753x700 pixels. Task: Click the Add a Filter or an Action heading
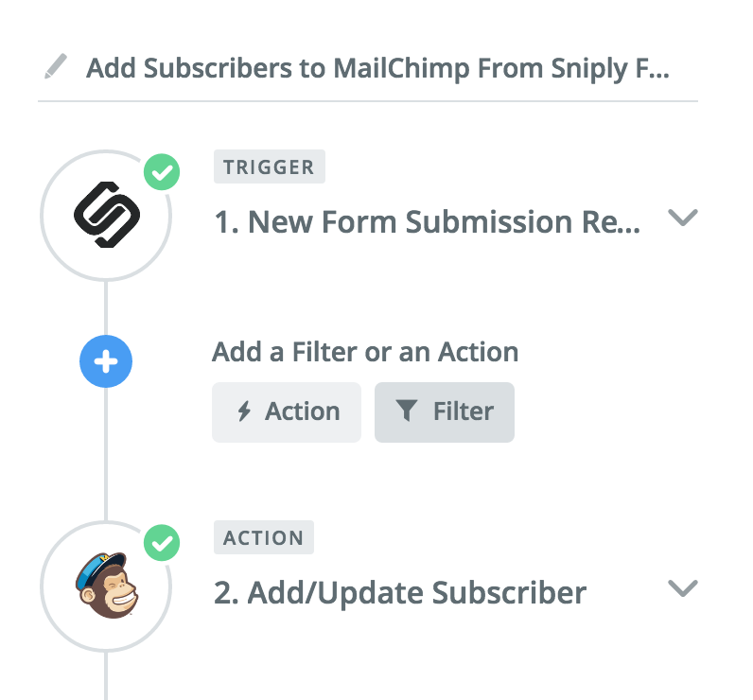tap(365, 352)
